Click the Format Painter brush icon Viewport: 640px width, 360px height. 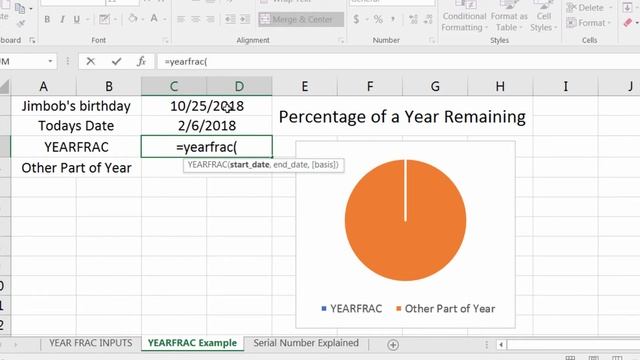(21, 24)
